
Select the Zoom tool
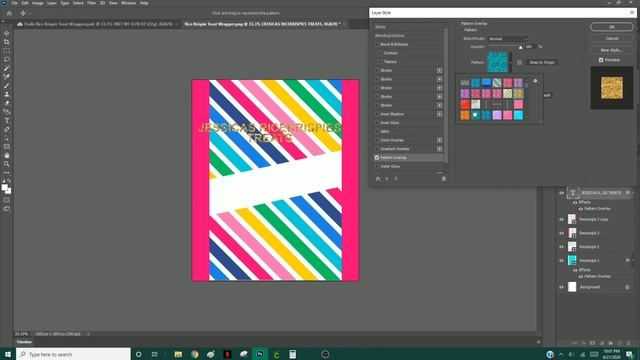pyautogui.click(x=7, y=164)
